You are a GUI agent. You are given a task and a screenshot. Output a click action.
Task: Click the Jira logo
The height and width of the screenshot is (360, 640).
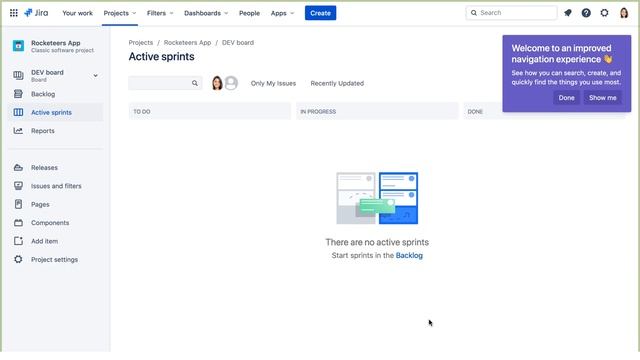36,13
